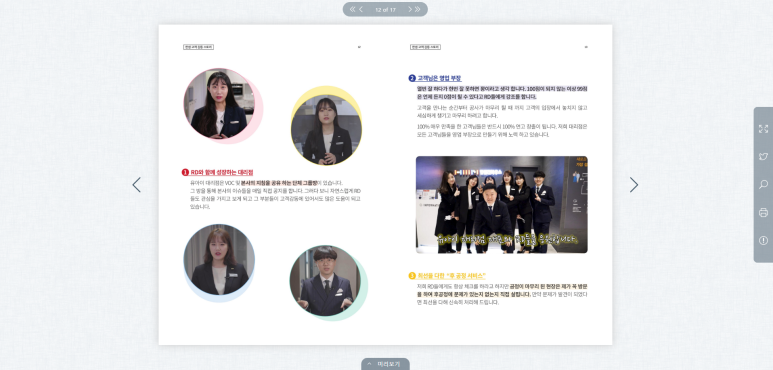This screenshot has height=370, width=773.
Task: Click the man's photo in the green circle
Action: click(x=325, y=281)
